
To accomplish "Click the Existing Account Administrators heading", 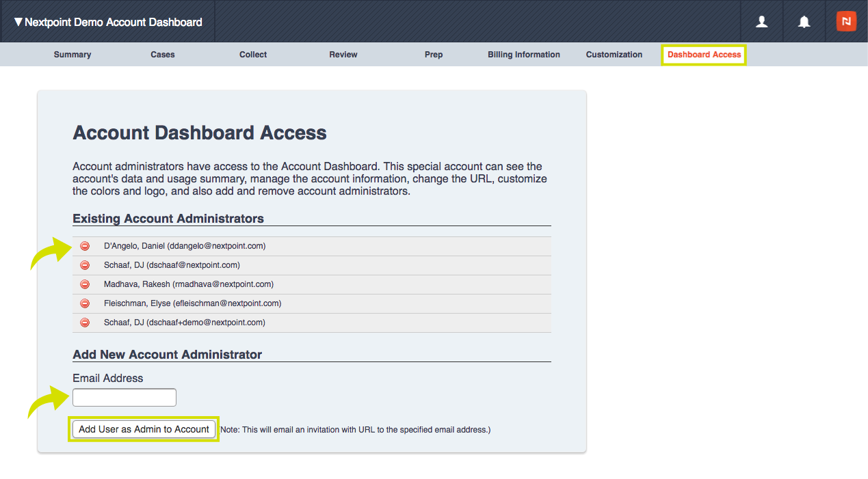I will coord(168,219).
